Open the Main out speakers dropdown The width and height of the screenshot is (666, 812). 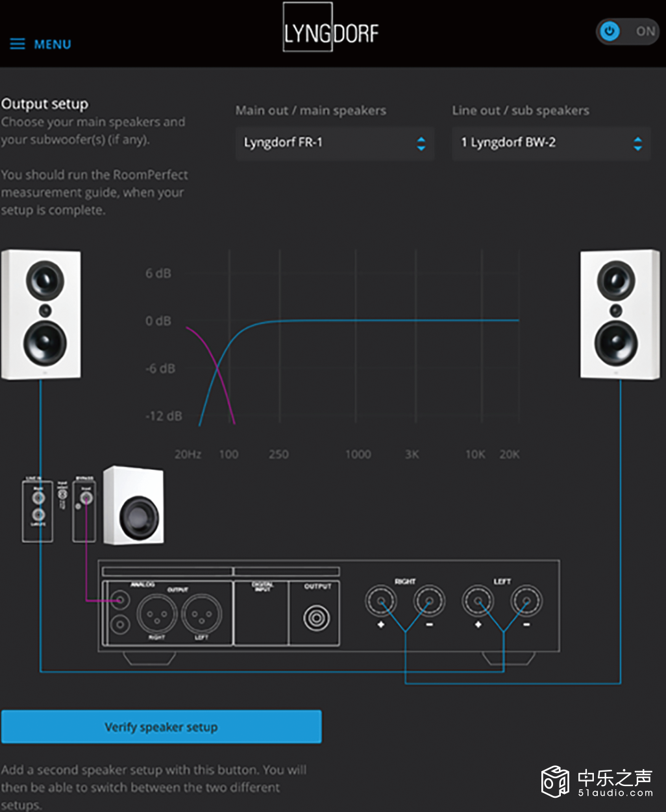(334, 143)
